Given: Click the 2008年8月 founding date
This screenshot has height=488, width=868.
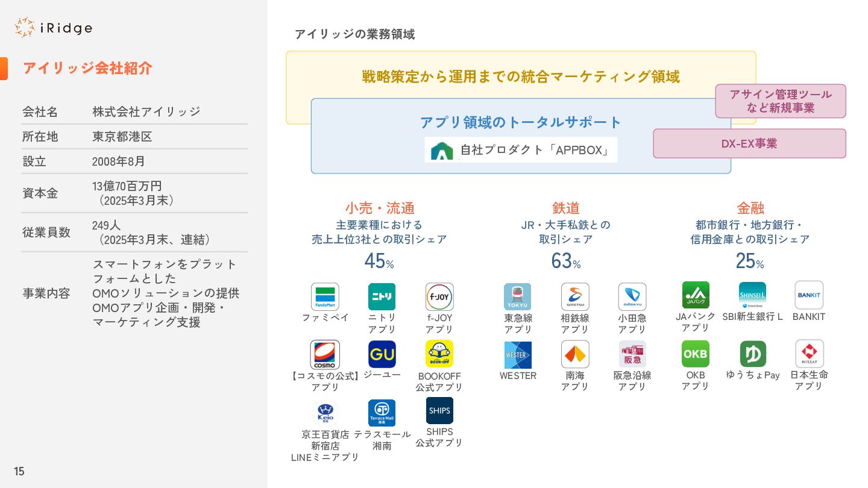Looking at the screenshot, I should tap(119, 161).
